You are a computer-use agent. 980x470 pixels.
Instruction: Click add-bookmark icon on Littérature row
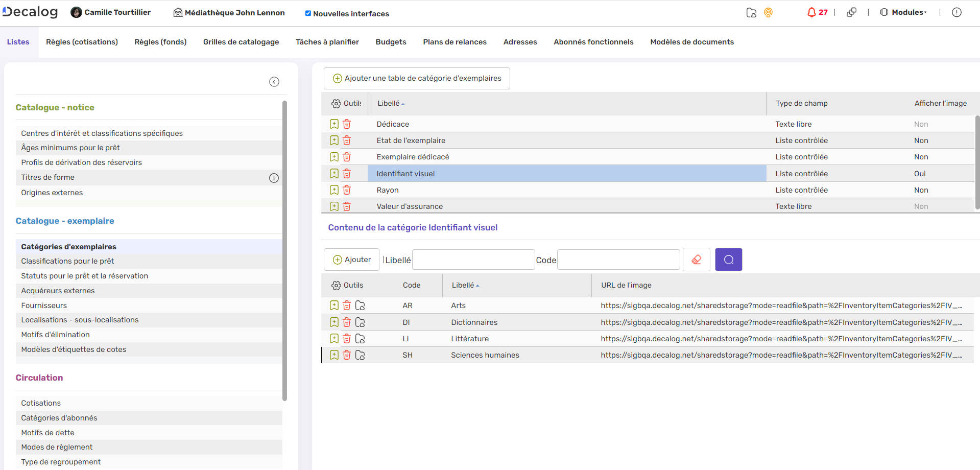tap(334, 339)
